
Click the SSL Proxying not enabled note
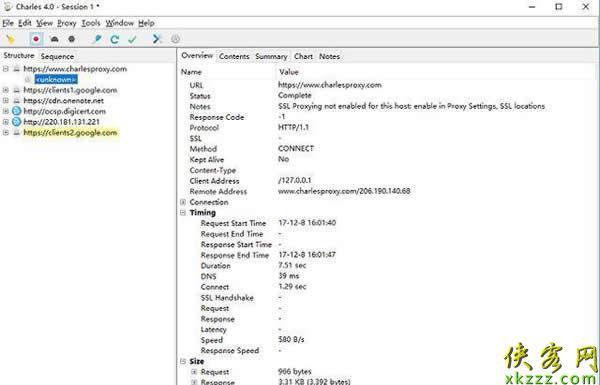[x=411, y=106]
